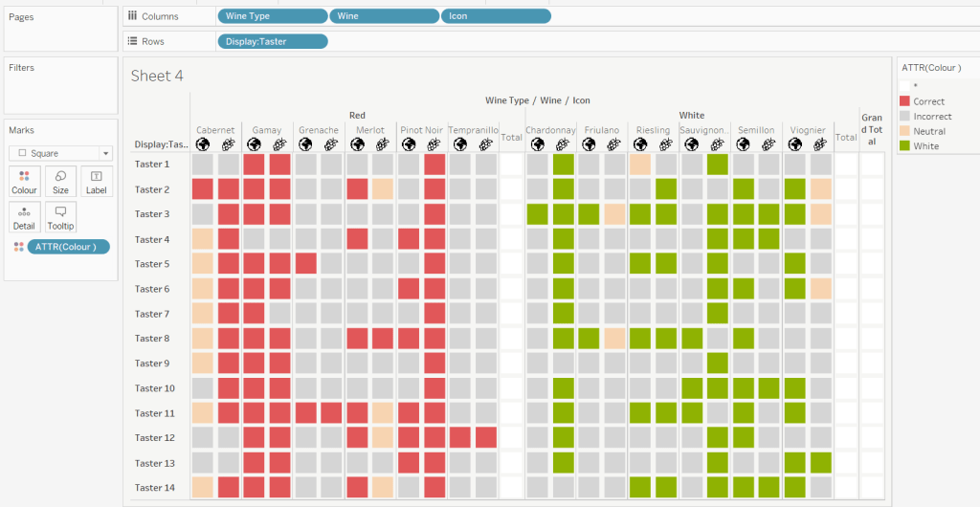Select the Wine pill in Columns
This screenshot has height=507, width=980.
pyautogui.click(x=384, y=16)
